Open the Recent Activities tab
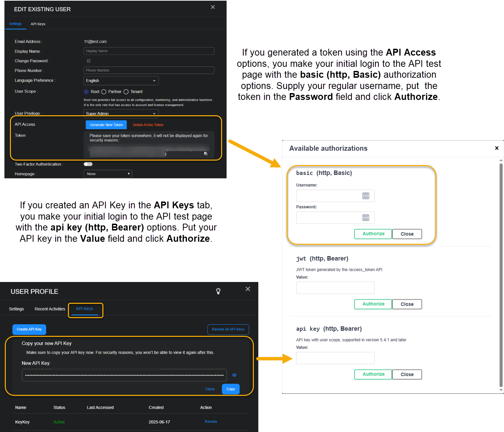Viewport: 504px width, 432px height. (x=50, y=309)
